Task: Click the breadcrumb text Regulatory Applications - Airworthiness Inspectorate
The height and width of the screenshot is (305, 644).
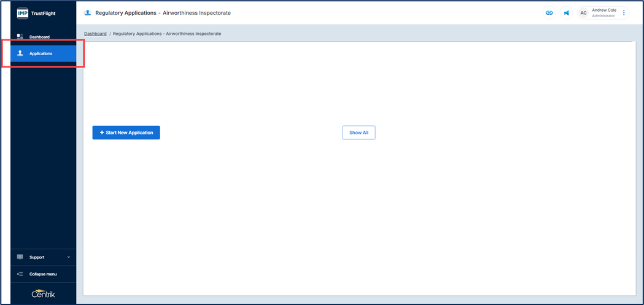Action: (x=167, y=34)
